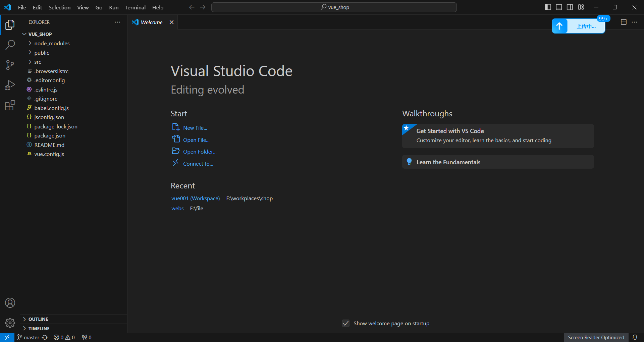Toggle Show welcome page on startup checkbox
This screenshot has width=644, height=342.
tap(346, 323)
